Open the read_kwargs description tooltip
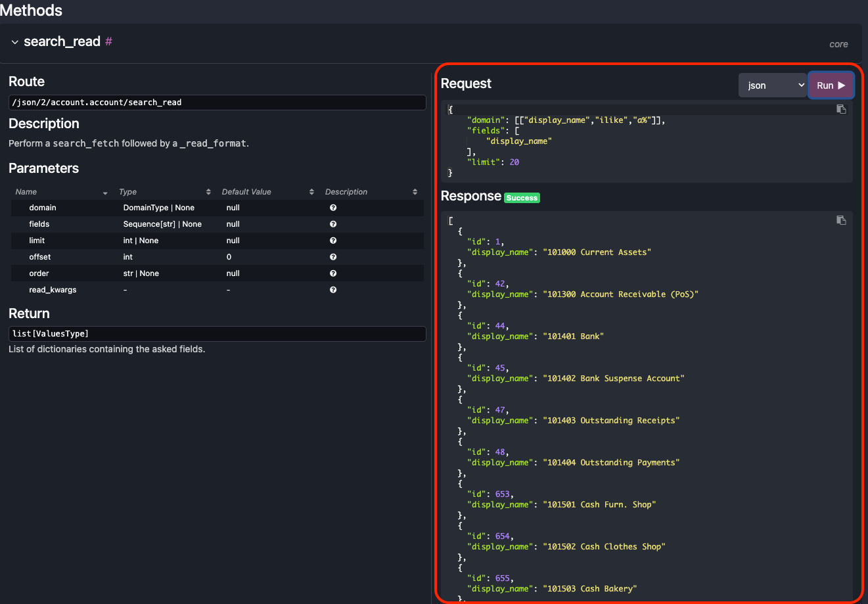This screenshot has width=868, height=604. pyautogui.click(x=333, y=289)
